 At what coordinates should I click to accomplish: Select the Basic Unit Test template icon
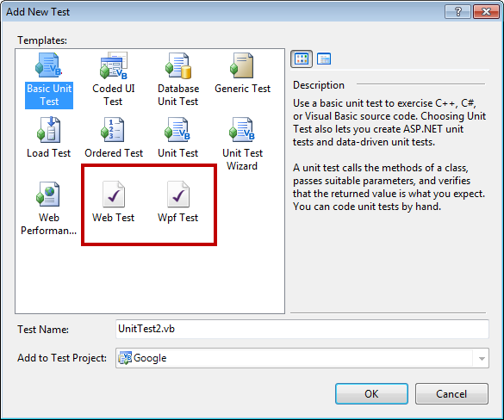[x=48, y=65]
